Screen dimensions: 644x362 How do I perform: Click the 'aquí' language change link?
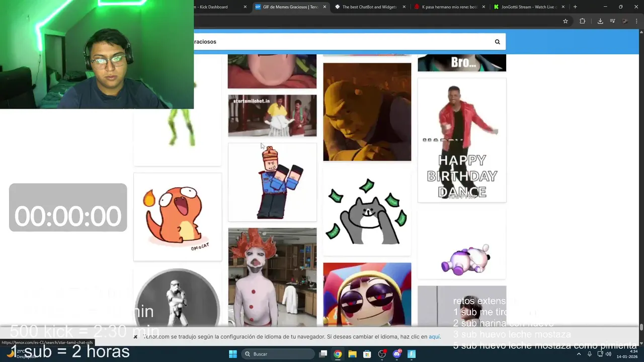434,337
